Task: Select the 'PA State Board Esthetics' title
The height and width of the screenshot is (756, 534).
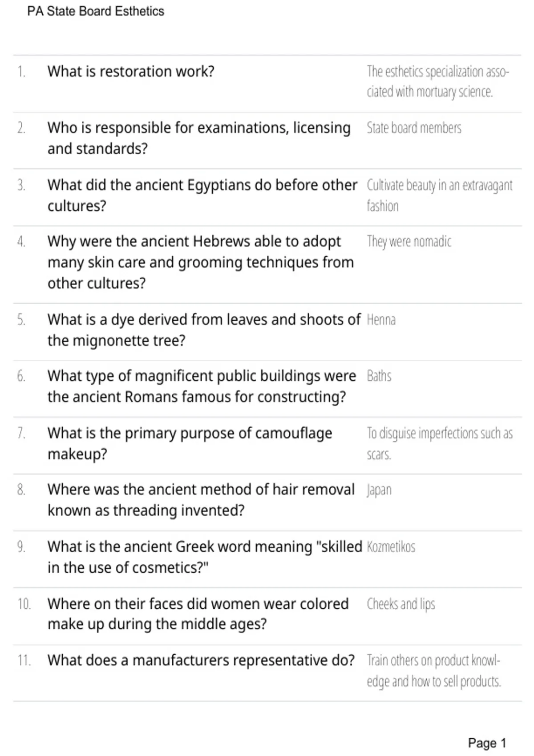Action: [96, 11]
